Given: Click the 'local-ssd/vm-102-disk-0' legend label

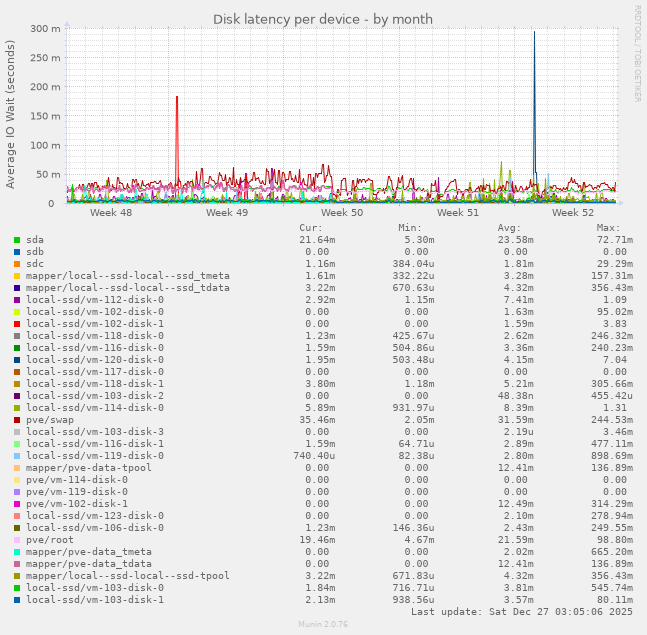Looking at the screenshot, I should click(x=95, y=312).
